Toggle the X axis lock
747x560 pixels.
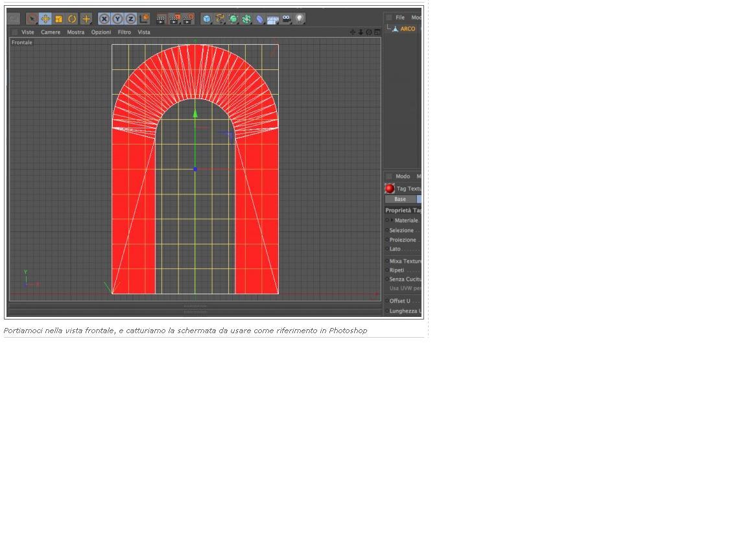point(104,19)
